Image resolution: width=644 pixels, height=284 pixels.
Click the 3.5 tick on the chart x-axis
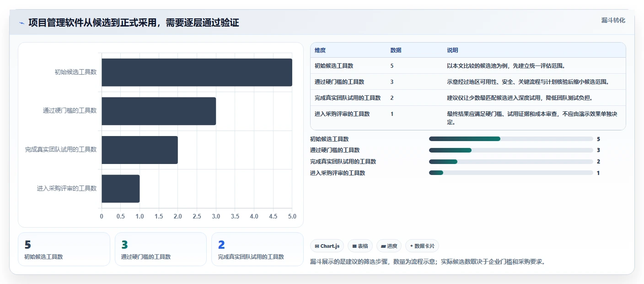point(235,216)
